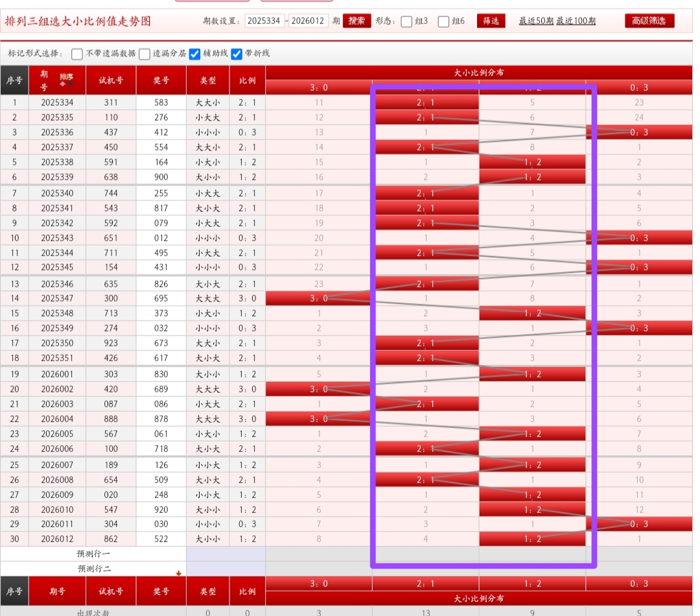Click the end period field 2026012
700x616 pixels.
coord(309,21)
